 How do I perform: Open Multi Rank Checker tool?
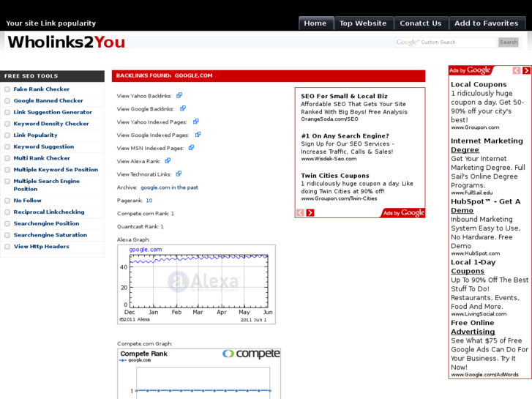click(x=42, y=158)
